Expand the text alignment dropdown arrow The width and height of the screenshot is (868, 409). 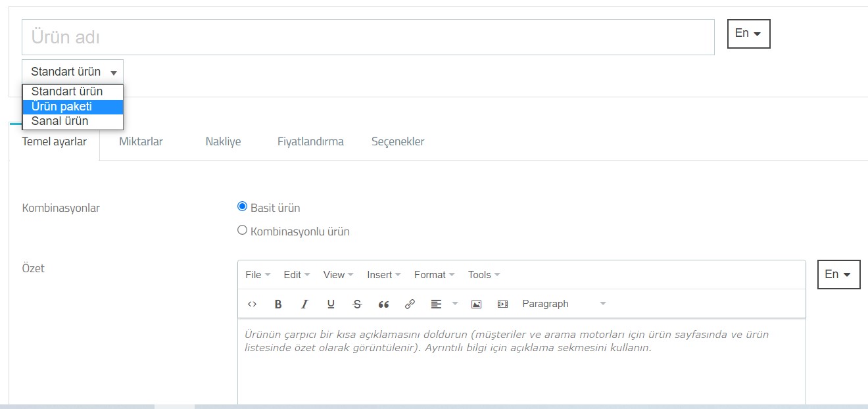coord(455,304)
